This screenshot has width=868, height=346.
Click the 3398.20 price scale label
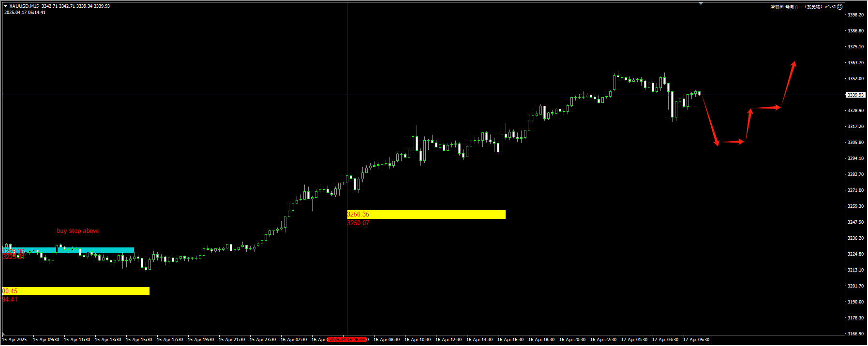click(855, 15)
